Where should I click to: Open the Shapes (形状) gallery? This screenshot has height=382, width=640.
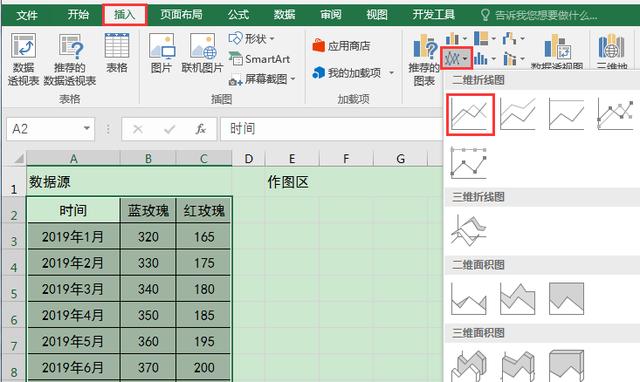[x=251, y=39]
